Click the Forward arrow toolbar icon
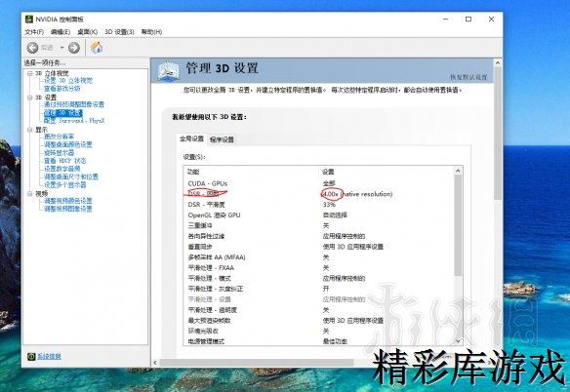Image resolution: width=570 pixels, height=392 pixels. click(x=74, y=48)
